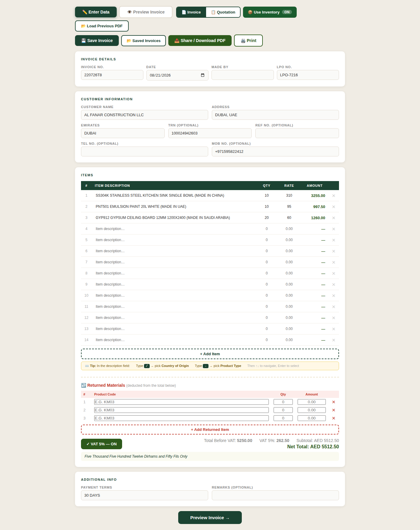Share or download the PDF
Image resolution: width=420 pixels, height=530 pixels.
click(x=200, y=41)
